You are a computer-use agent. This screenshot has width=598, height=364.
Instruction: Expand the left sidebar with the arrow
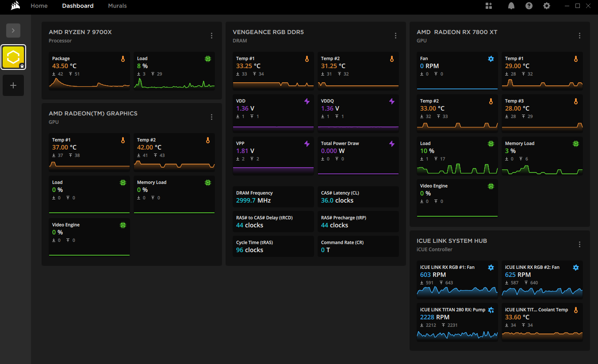click(x=13, y=31)
